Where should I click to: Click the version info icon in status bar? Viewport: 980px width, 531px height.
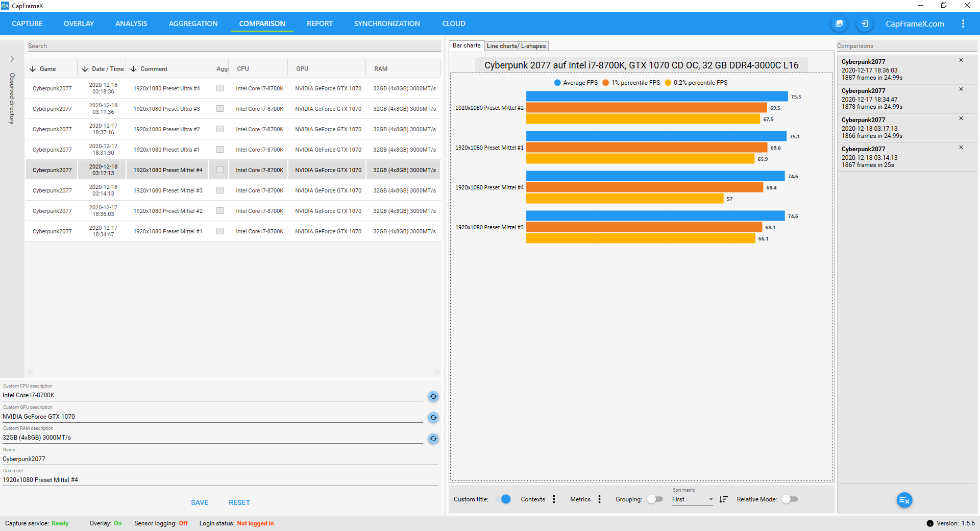point(930,523)
